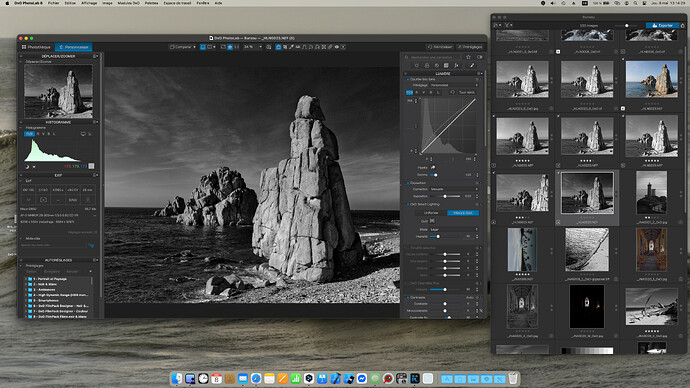Click the Exposition slider handle
This screenshot has width=690, height=388.
click(445, 196)
